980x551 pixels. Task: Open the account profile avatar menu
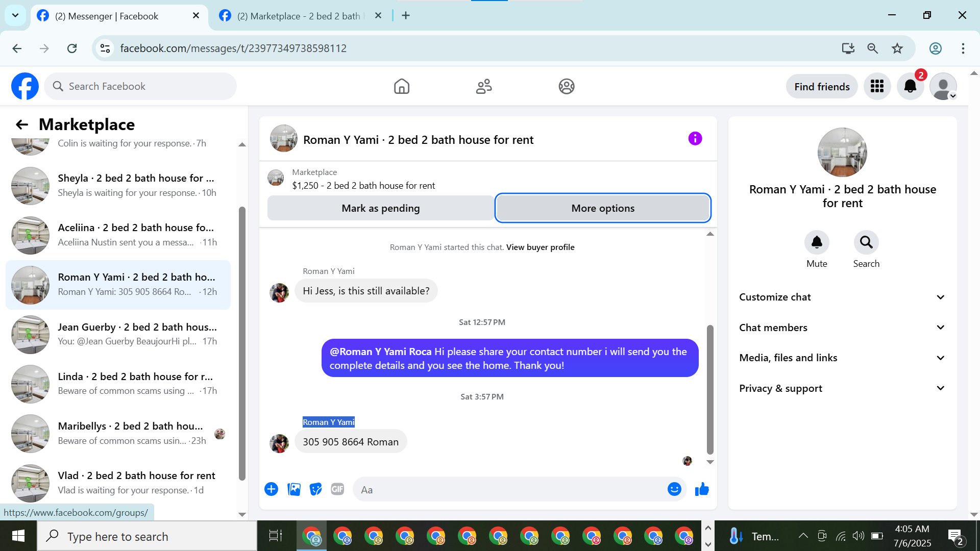(x=943, y=86)
